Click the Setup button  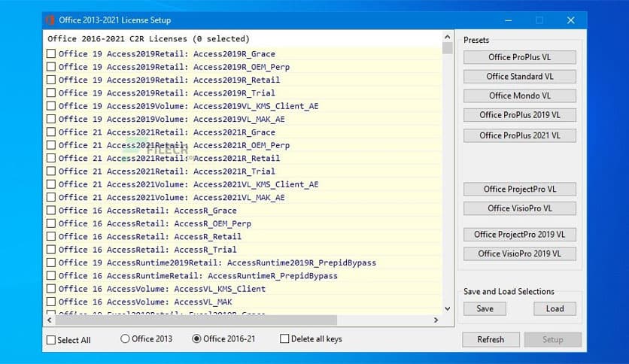coord(553,339)
